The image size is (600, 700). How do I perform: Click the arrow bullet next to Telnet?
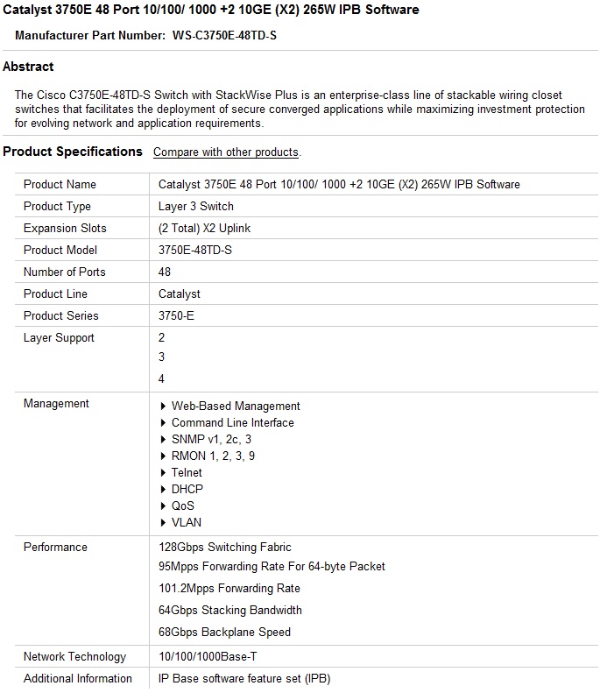(164, 473)
